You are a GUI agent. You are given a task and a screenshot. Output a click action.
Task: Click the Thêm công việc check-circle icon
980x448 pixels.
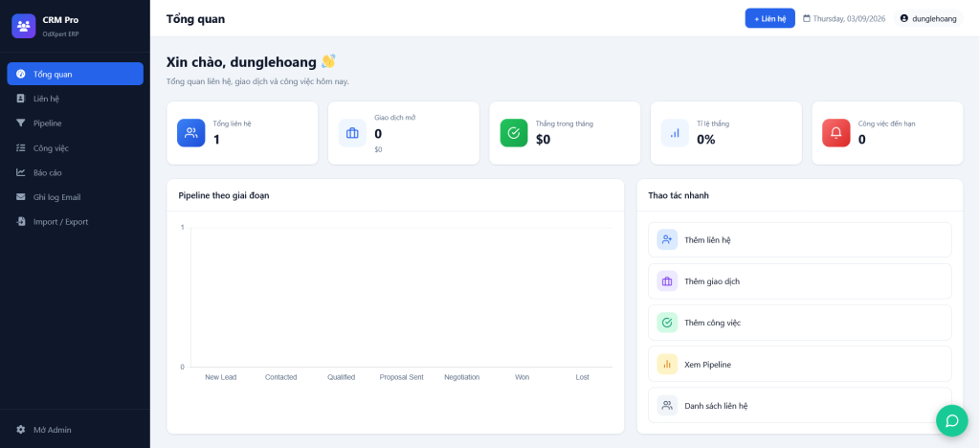pyautogui.click(x=667, y=323)
